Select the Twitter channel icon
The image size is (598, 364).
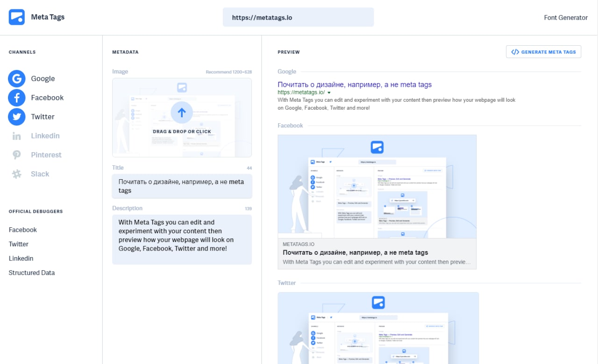tap(17, 117)
